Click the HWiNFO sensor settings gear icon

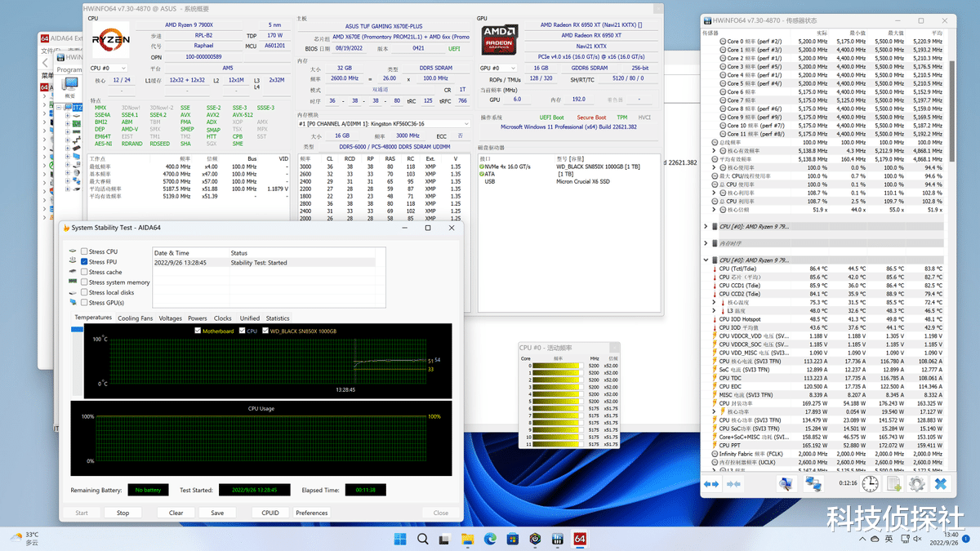pyautogui.click(x=917, y=483)
